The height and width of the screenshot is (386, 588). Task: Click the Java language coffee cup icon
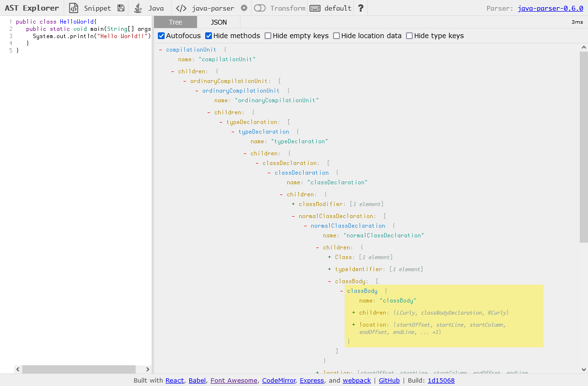pyautogui.click(x=138, y=8)
